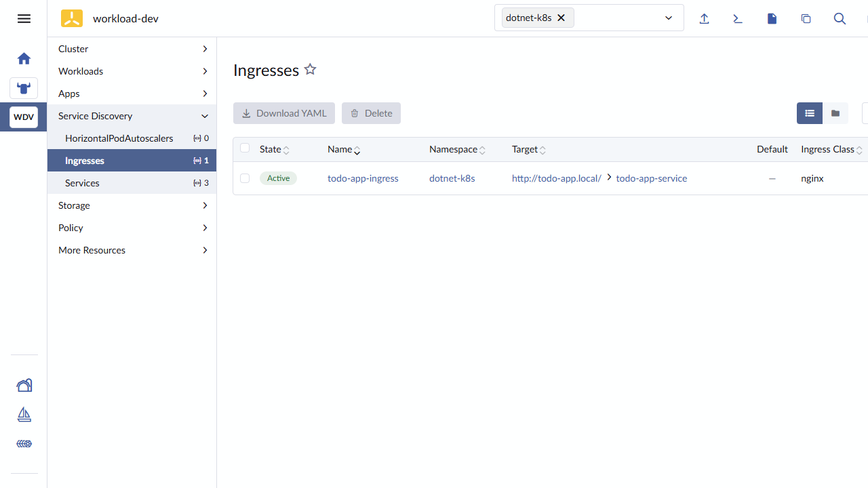Go to the Home icon
Screen dimensions: 868x488
(24, 58)
